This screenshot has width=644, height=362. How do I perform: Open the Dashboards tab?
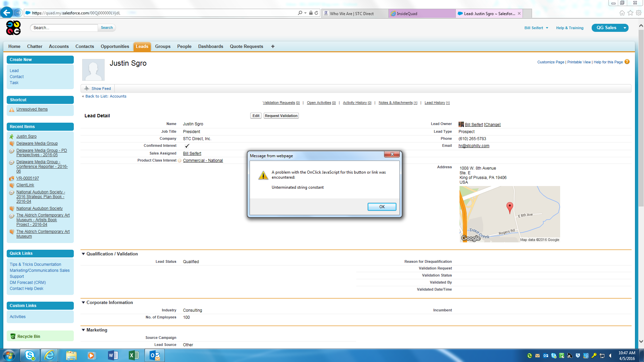pyautogui.click(x=210, y=47)
